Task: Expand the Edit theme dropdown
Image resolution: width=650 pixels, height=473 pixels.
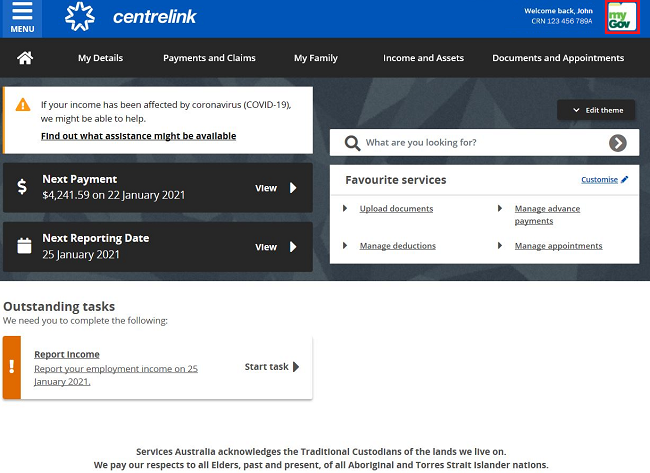Action: point(596,110)
